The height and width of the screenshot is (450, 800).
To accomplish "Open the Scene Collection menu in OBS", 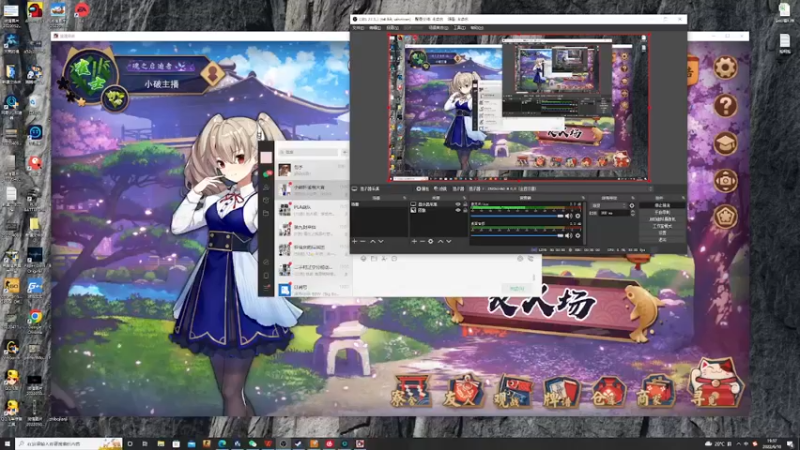I will click(x=438, y=28).
